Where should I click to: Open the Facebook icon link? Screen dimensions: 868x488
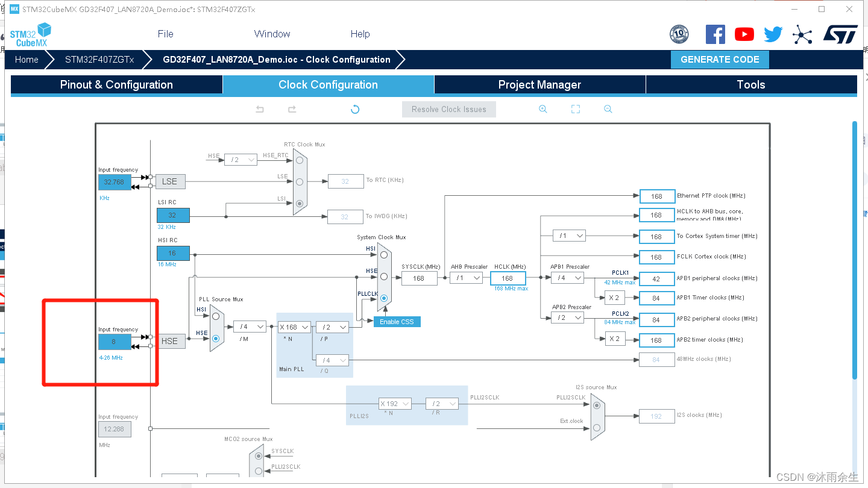pyautogui.click(x=715, y=34)
